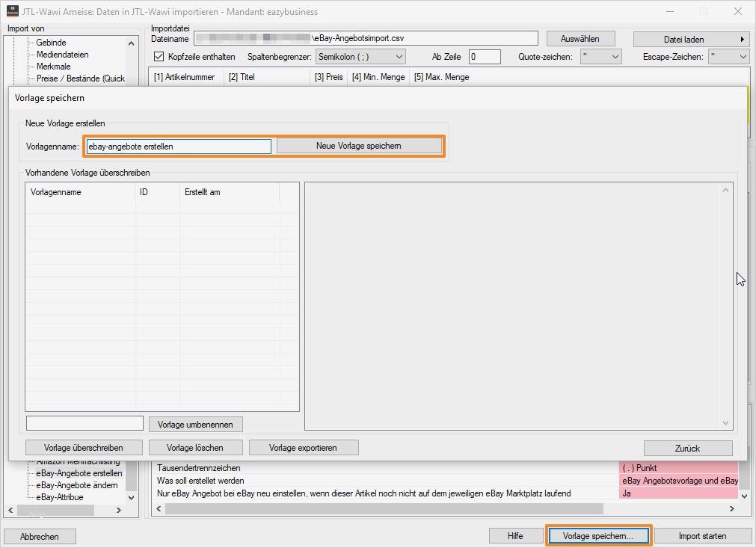Click preview pane scroll up arrow
The width and height of the screenshot is (756, 548).
coord(725,190)
